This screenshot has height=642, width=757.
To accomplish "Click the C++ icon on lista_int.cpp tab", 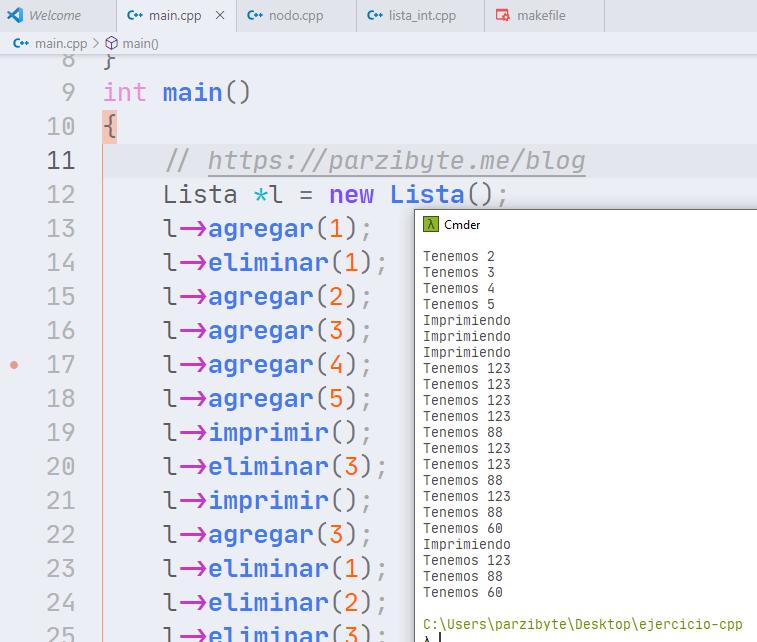I will click(x=375, y=15).
